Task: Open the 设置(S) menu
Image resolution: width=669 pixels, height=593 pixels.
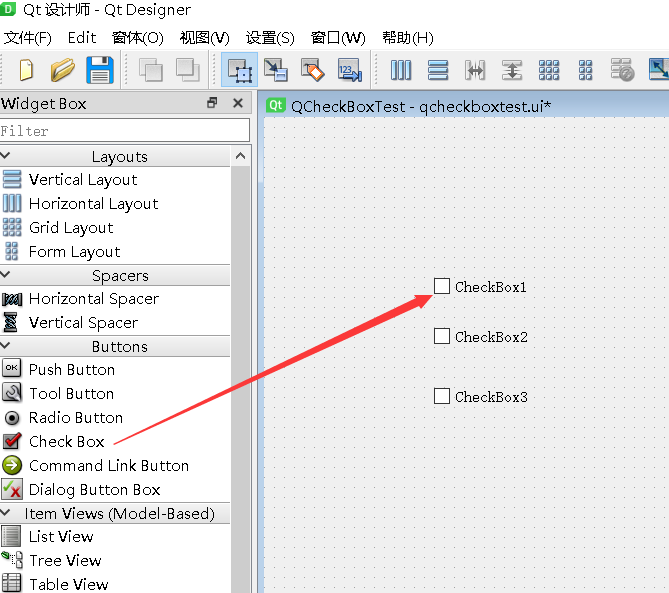Action: pos(270,38)
